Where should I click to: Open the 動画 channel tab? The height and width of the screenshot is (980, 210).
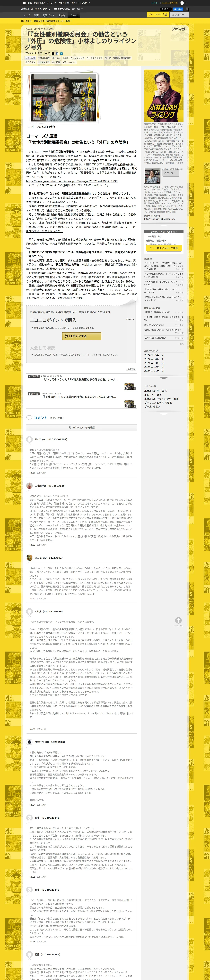(36, 15)
